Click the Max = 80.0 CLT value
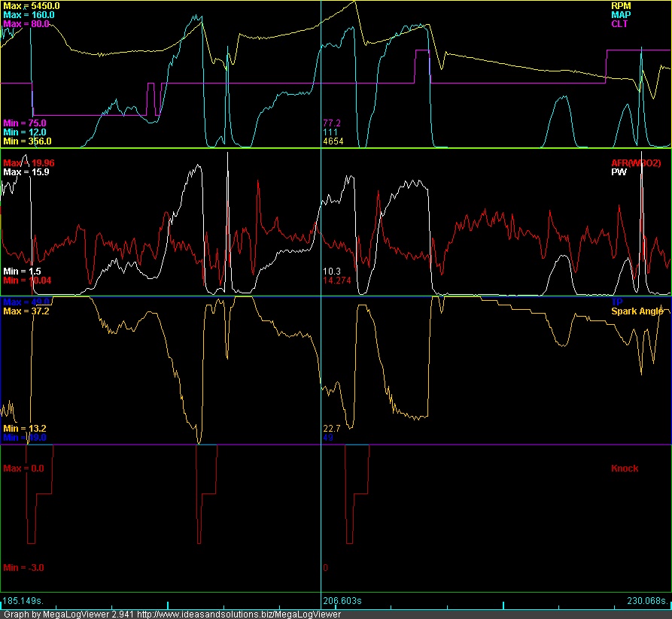 click(26, 24)
